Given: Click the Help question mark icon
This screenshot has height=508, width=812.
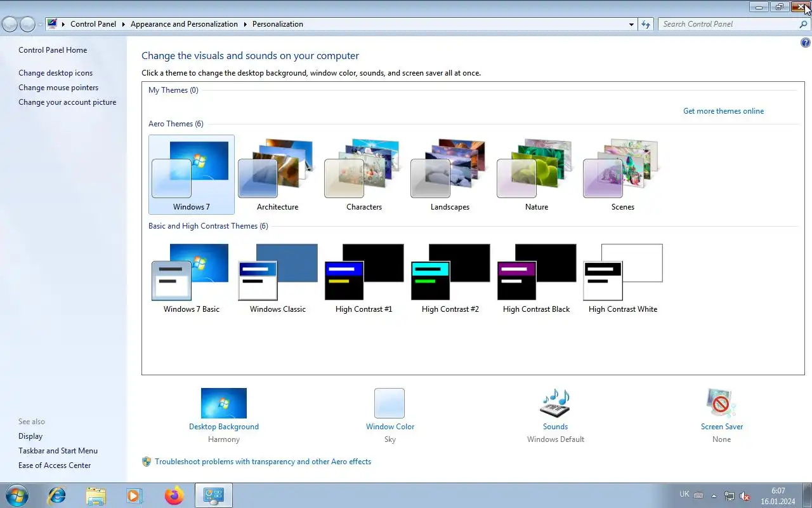Looking at the screenshot, I should point(806,43).
